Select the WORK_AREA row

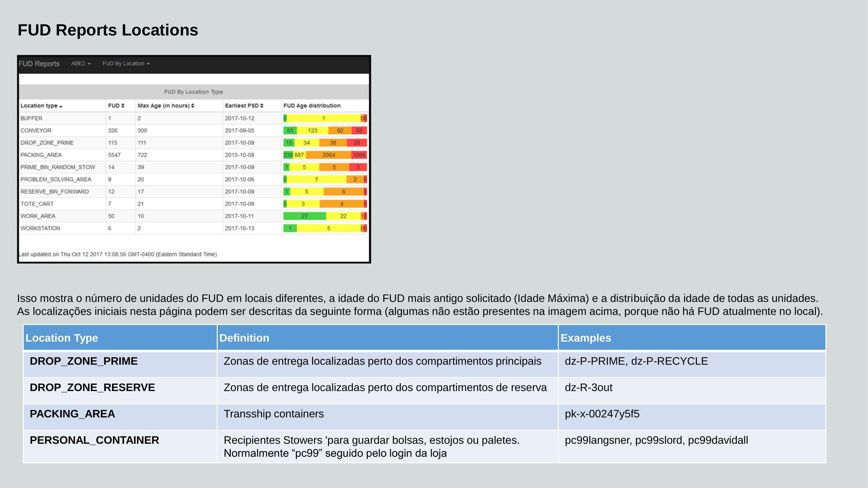point(194,216)
